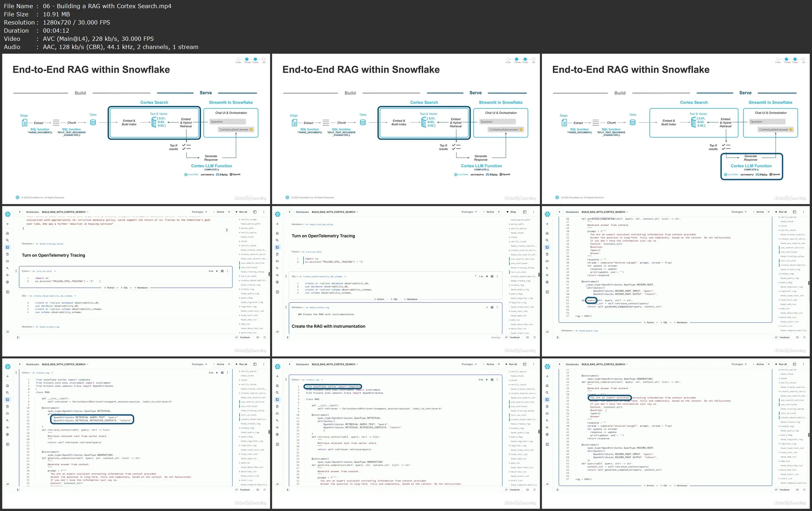Add a Python cell below the selected turn_on_otel cell
The width and height of the screenshot is (812, 511).
click(x=109, y=288)
